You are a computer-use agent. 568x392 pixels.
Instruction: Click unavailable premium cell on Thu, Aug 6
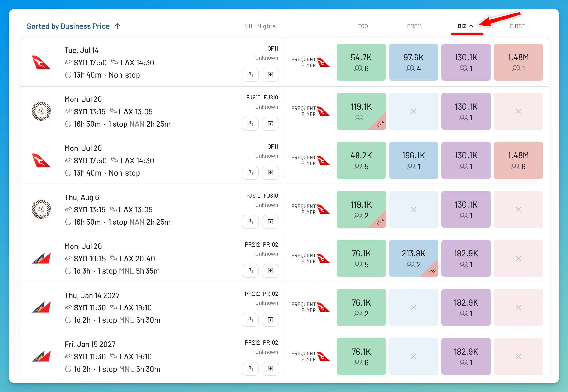413,209
